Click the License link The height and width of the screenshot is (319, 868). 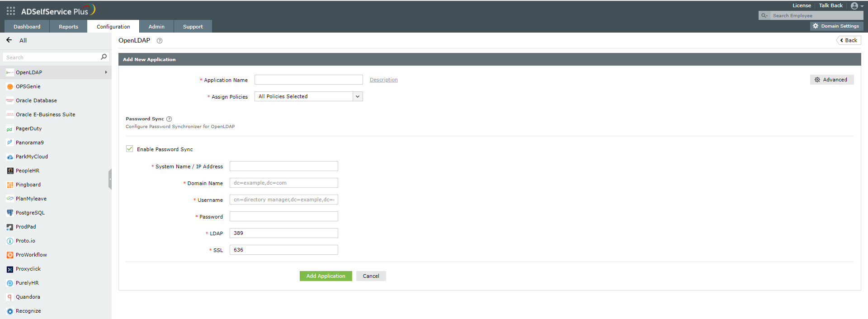click(x=802, y=5)
